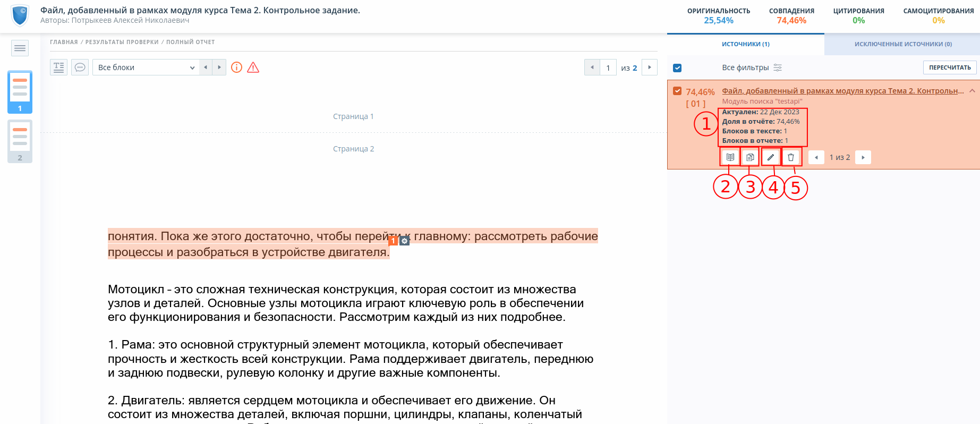
Task: Open the hamburger menu in left sidebar
Action: point(20,48)
